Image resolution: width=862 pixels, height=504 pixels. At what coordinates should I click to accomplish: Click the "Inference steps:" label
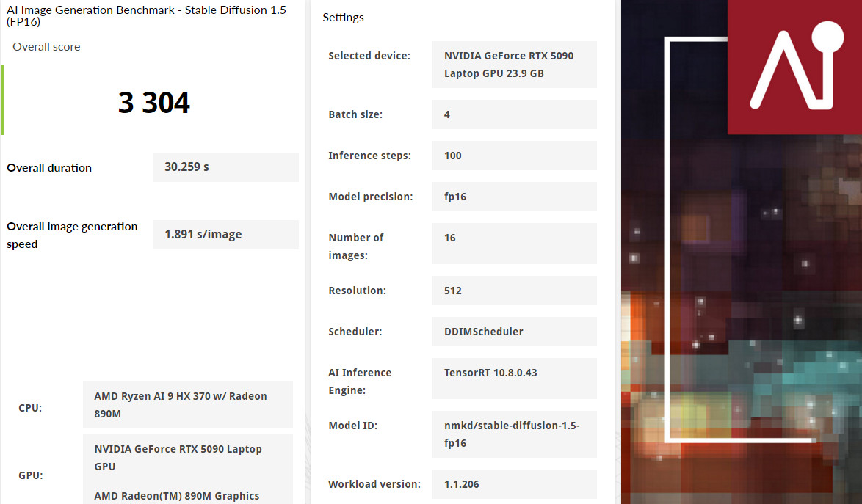[369, 156]
